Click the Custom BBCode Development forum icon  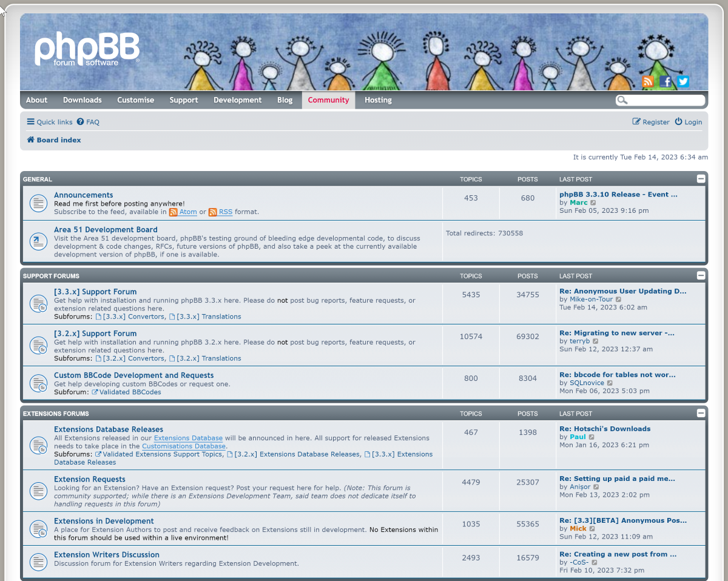pyautogui.click(x=39, y=383)
